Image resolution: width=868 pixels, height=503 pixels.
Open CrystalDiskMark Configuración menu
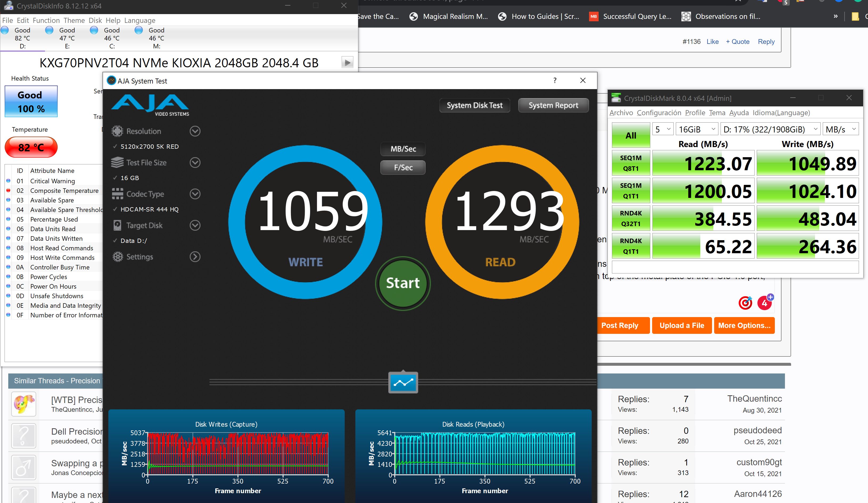coord(659,113)
